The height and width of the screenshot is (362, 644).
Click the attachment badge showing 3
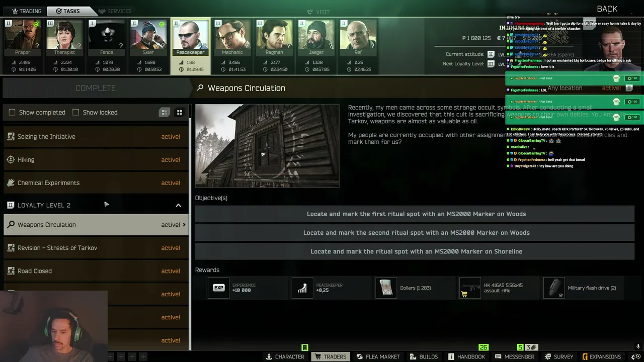531,347
